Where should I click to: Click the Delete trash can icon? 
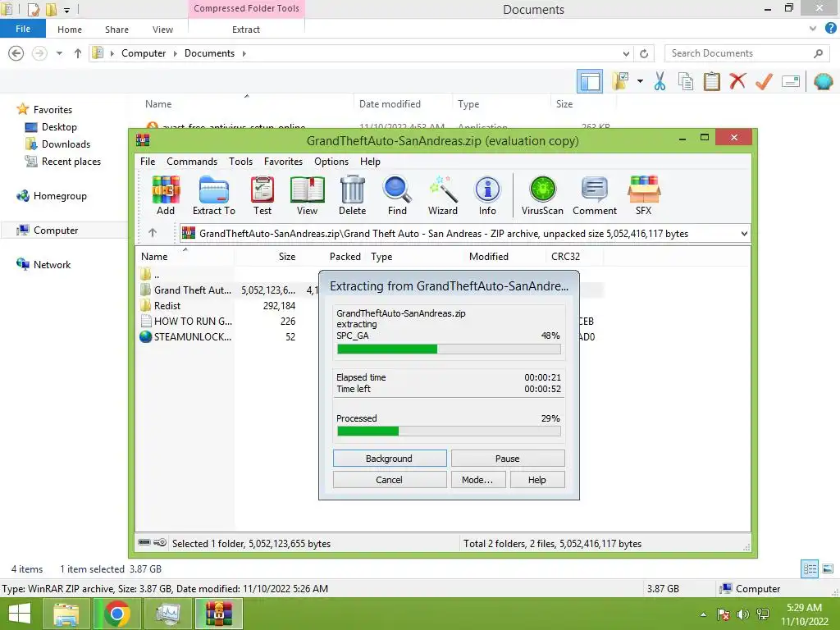[x=353, y=195]
